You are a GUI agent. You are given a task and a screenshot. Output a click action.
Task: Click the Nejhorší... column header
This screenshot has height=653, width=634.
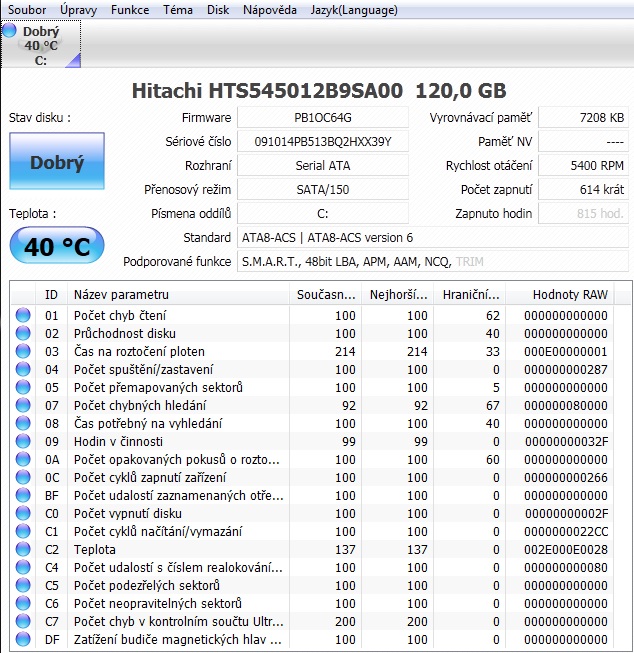click(x=398, y=294)
